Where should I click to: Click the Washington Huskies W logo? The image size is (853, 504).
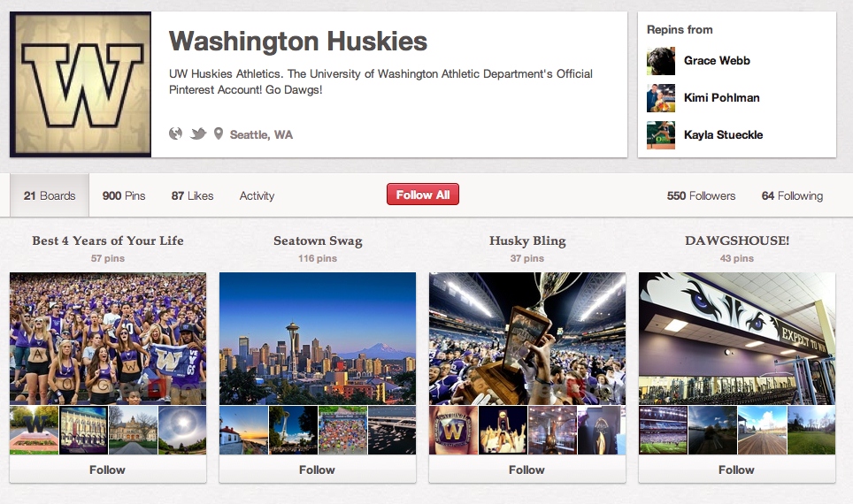[81, 84]
